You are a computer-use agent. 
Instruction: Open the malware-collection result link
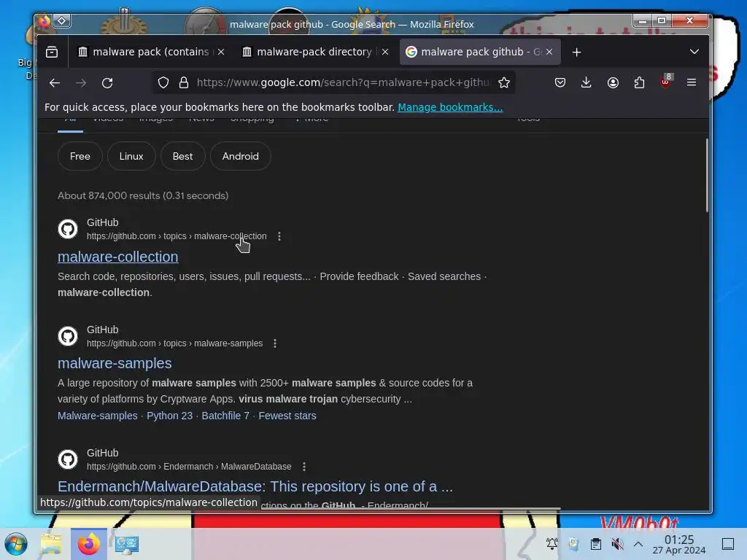pyautogui.click(x=118, y=257)
